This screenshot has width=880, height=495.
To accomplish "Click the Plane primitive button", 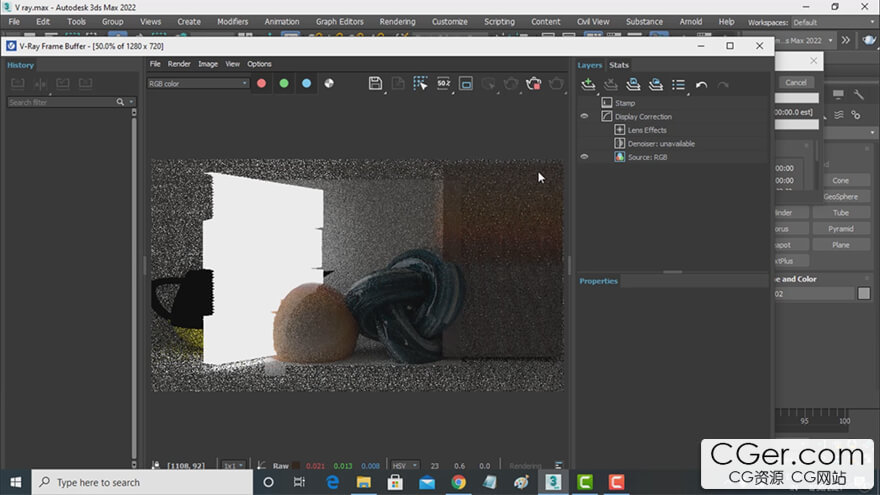I will click(841, 245).
